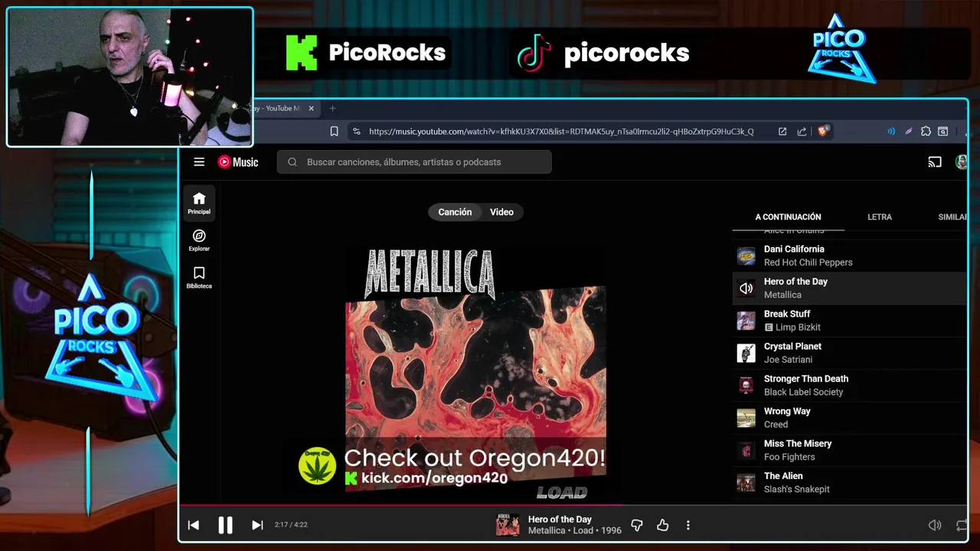Open a new browser tab
The width and height of the screenshot is (980, 551).
click(332, 109)
